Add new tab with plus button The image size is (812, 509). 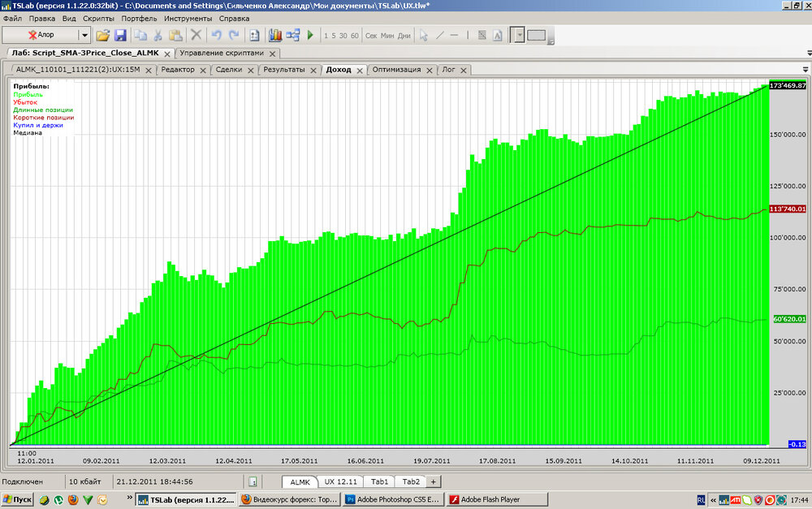pyautogui.click(x=433, y=481)
